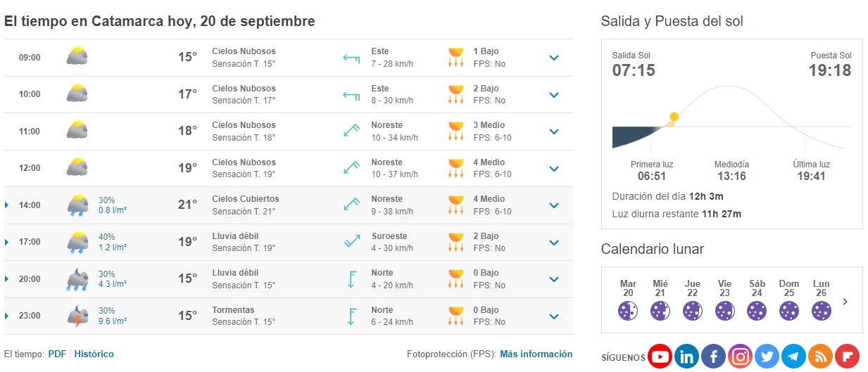
Task: Open the Telegram social icon
Action: (793, 357)
